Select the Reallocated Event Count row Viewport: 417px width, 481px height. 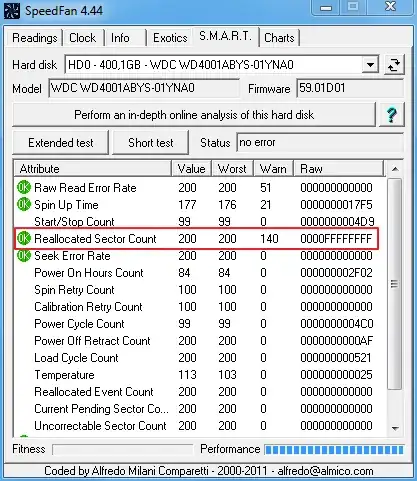(x=200, y=392)
